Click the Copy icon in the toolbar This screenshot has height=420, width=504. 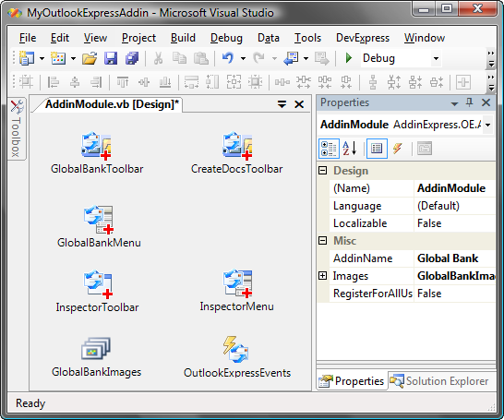(x=179, y=58)
